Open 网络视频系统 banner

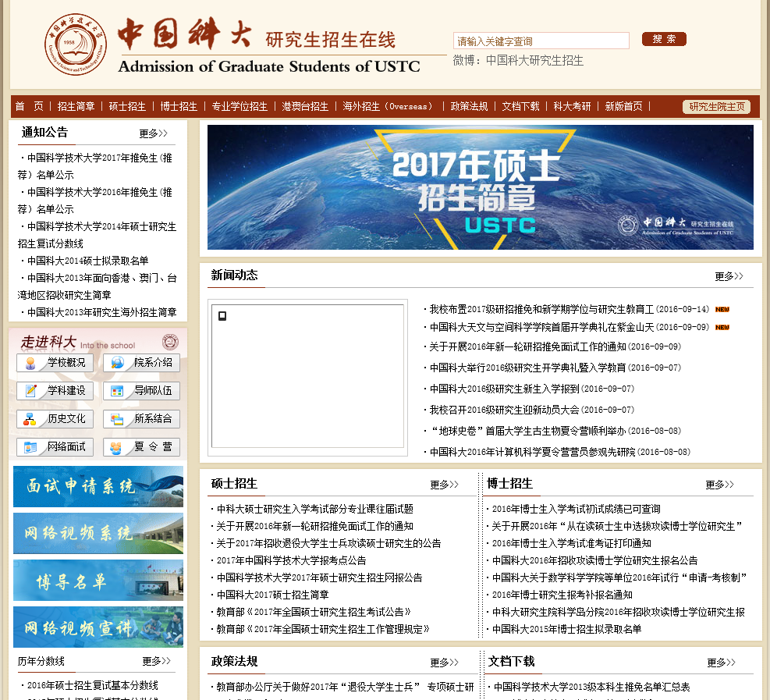98,534
